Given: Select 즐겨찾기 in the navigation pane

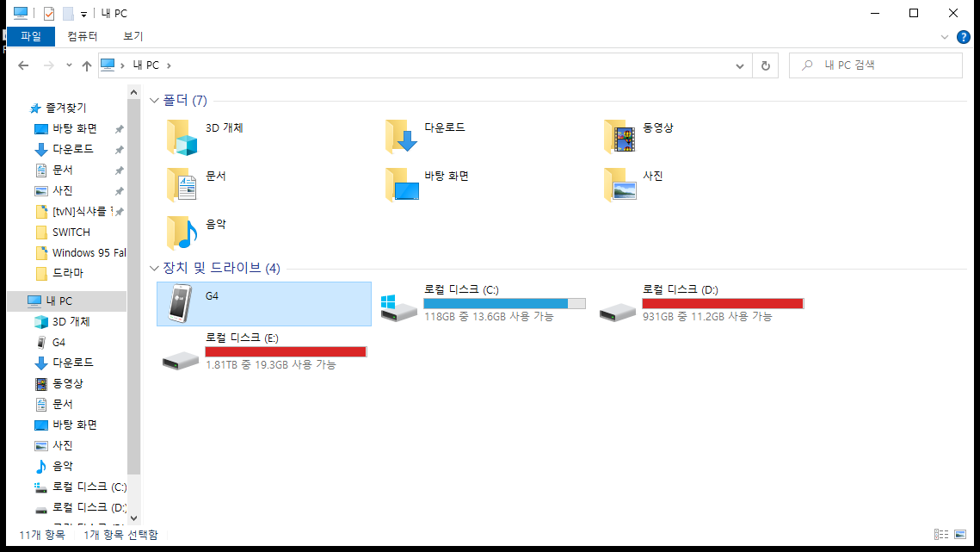Looking at the screenshot, I should point(66,108).
